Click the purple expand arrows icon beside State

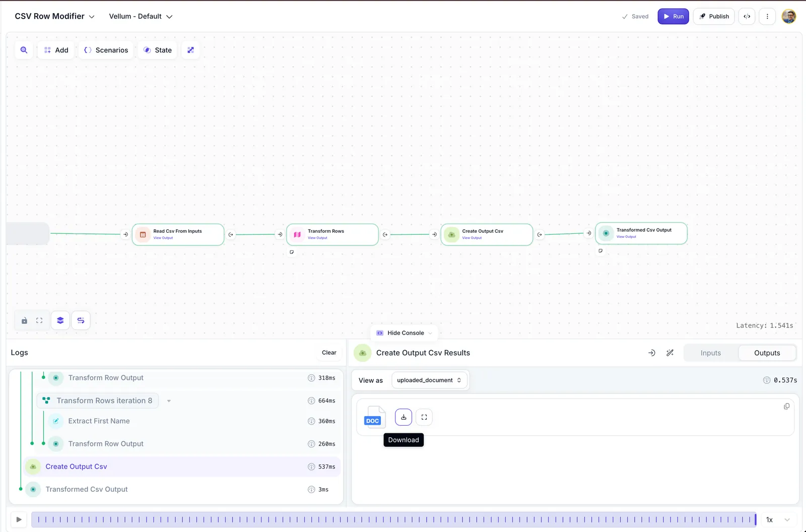[x=190, y=50]
